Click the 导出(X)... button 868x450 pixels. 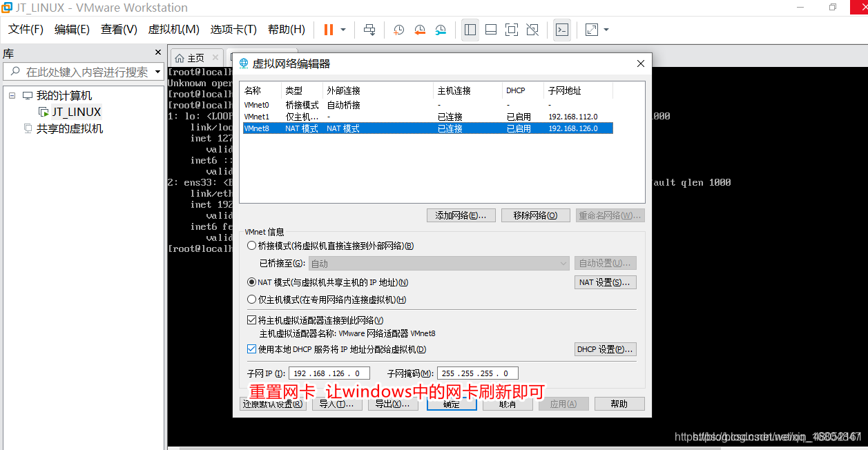(393, 404)
